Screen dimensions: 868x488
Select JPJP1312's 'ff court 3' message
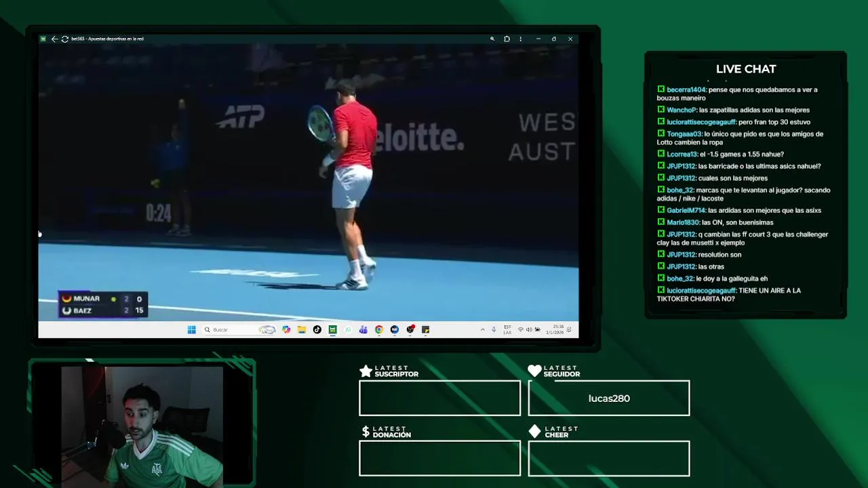click(x=743, y=239)
